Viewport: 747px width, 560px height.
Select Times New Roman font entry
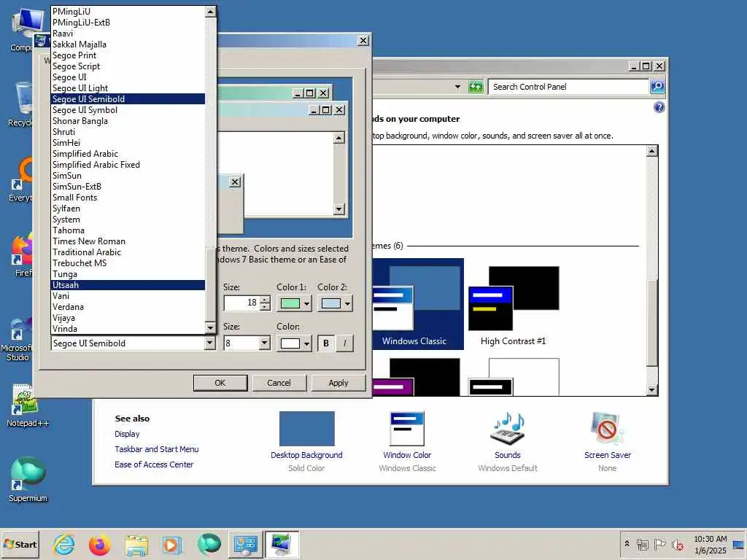tap(128, 241)
